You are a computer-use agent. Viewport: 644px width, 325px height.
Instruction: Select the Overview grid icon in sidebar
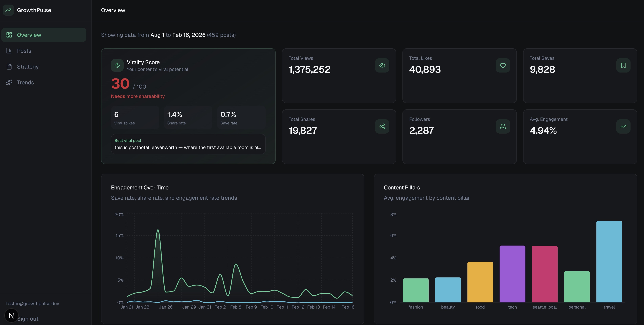coord(9,35)
